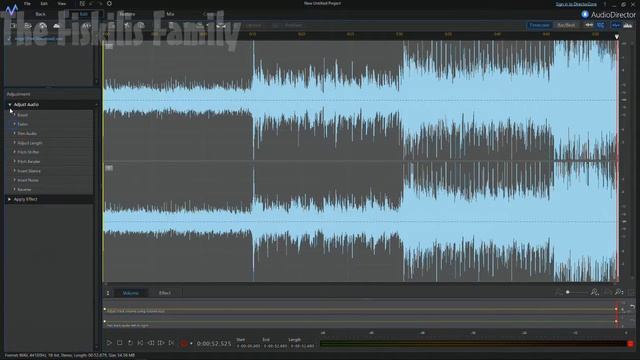
Task: Open the volume panel options handle
Action: (x=108, y=293)
